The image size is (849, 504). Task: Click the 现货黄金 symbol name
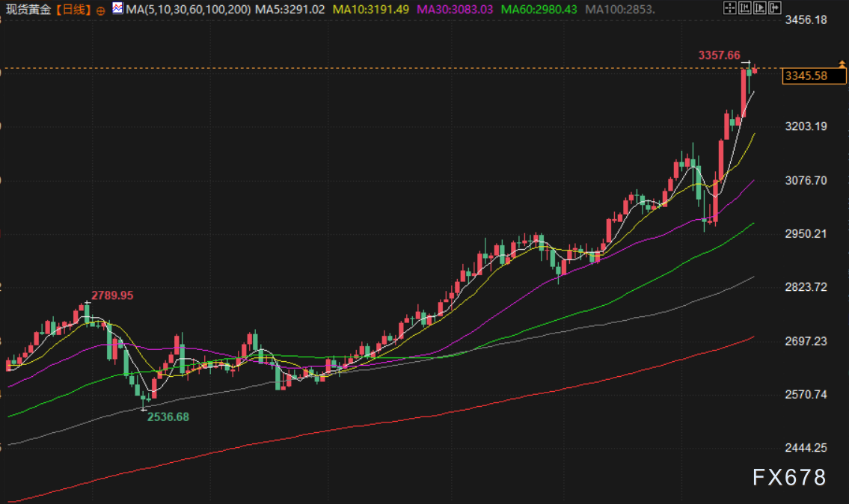point(28,10)
